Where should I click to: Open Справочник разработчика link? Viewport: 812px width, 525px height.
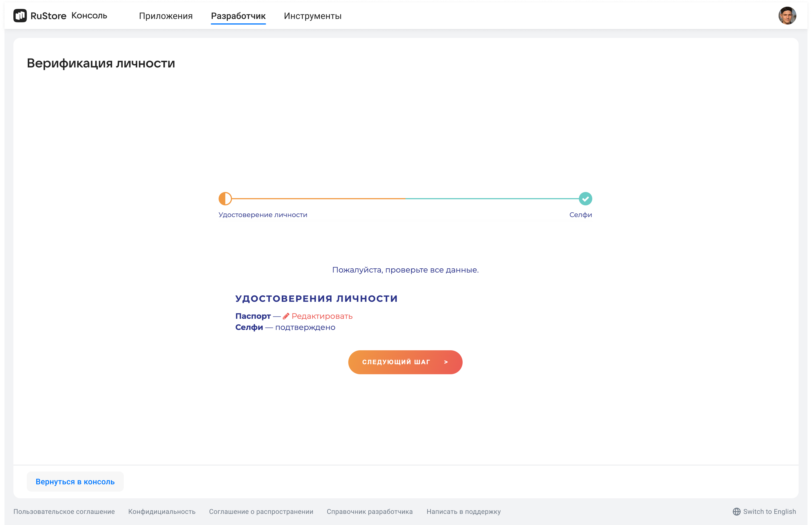pos(369,512)
